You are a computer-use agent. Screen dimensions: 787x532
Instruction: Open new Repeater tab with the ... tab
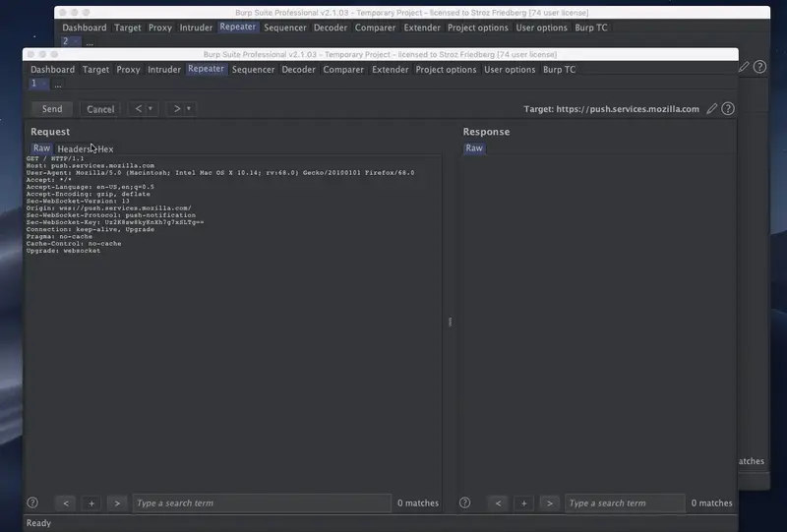(58, 85)
